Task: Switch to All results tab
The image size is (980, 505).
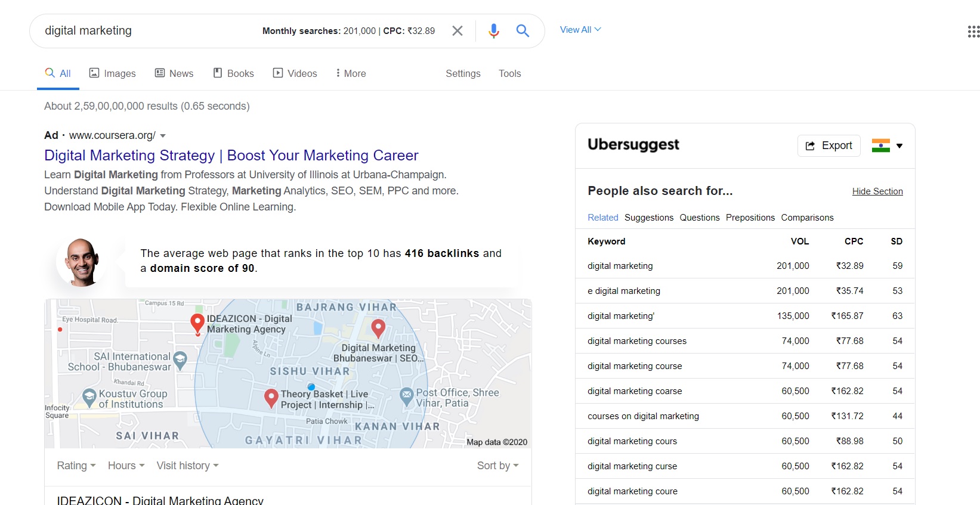Action: pyautogui.click(x=58, y=73)
